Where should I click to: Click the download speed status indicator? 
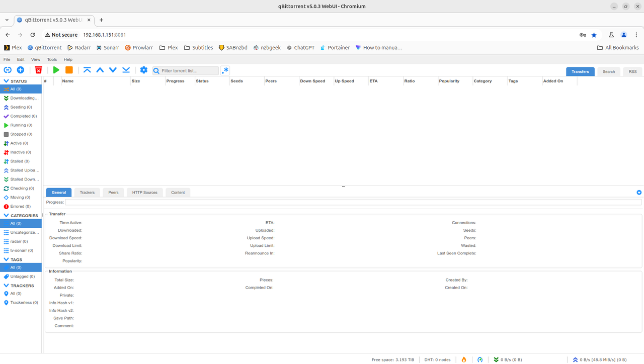[x=508, y=359]
